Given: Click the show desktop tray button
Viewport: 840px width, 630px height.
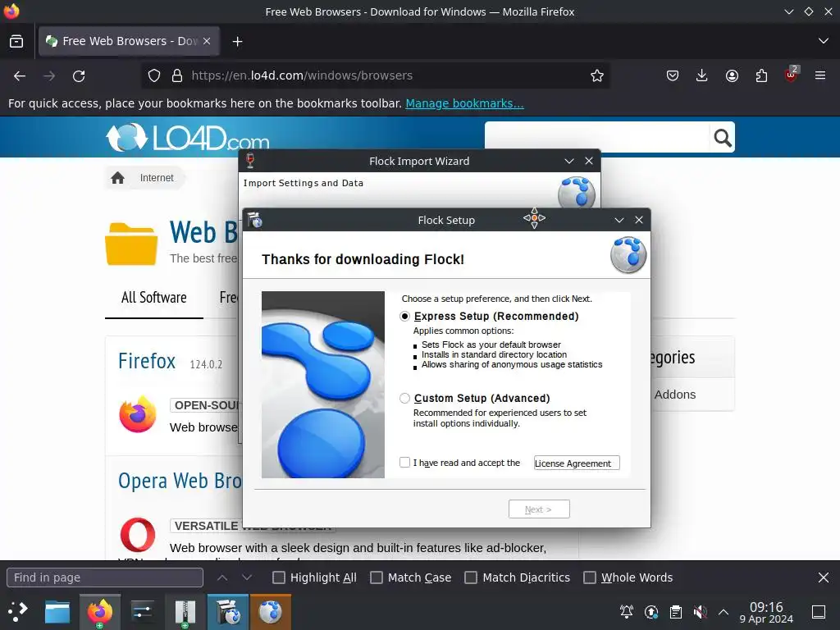Looking at the screenshot, I should point(819,612).
